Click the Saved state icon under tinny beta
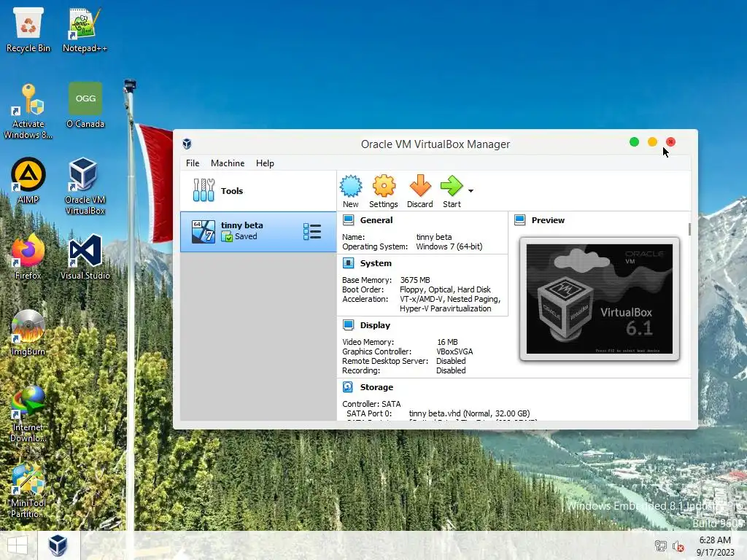The height and width of the screenshot is (560, 747). pos(227,236)
